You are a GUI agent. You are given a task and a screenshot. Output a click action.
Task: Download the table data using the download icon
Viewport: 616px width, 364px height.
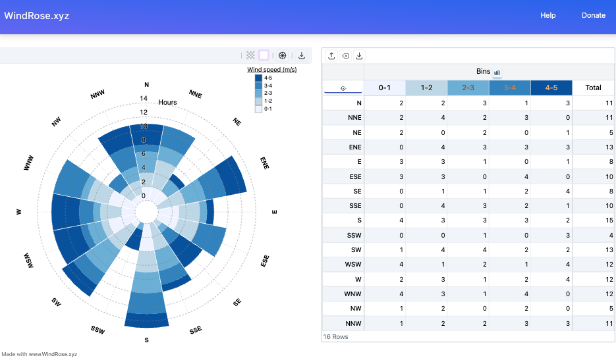pyautogui.click(x=359, y=56)
